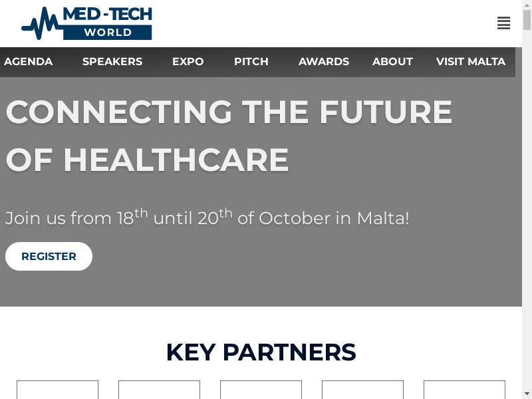Open the Agenda menu item
The image size is (532, 399).
point(28,61)
